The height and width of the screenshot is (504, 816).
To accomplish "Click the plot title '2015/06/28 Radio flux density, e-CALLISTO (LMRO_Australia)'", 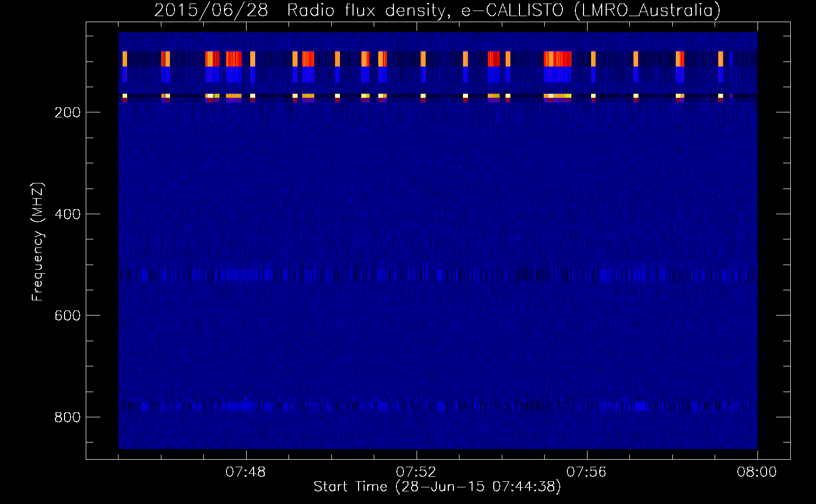I will pyautogui.click(x=437, y=10).
